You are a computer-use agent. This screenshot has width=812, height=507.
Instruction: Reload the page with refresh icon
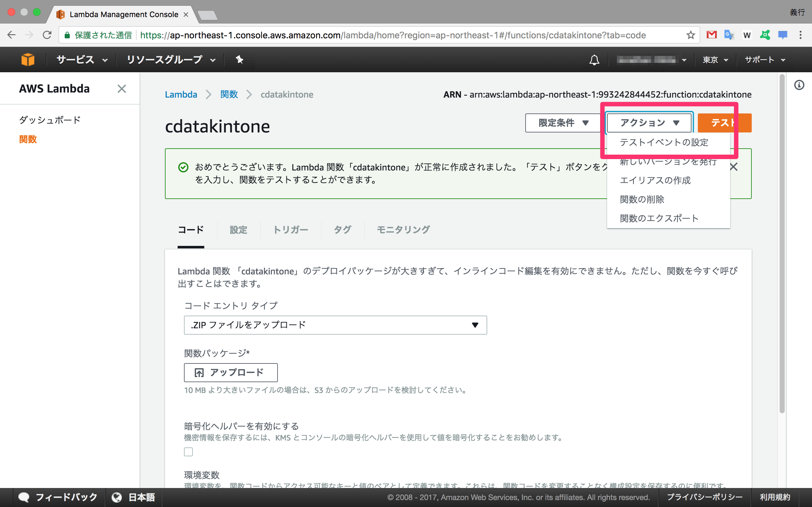point(47,35)
